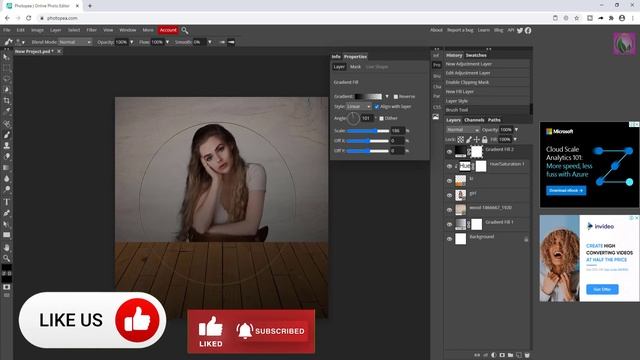Image resolution: width=640 pixels, height=360 pixels.
Task: Click the search magnifier icon in menu bar
Action: [184, 30]
